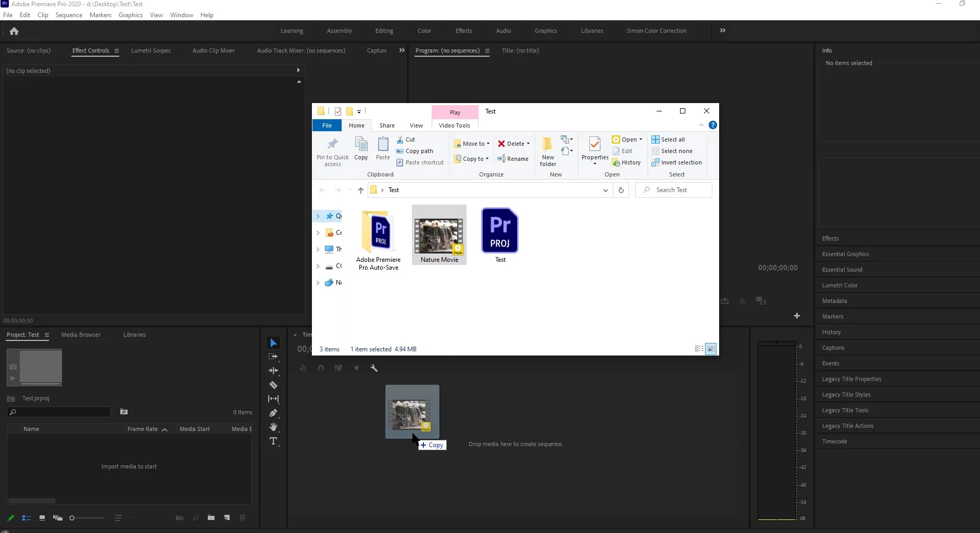Image resolution: width=980 pixels, height=533 pixels.
Task: Open Timeline display settings wrench
Action: 374,368
